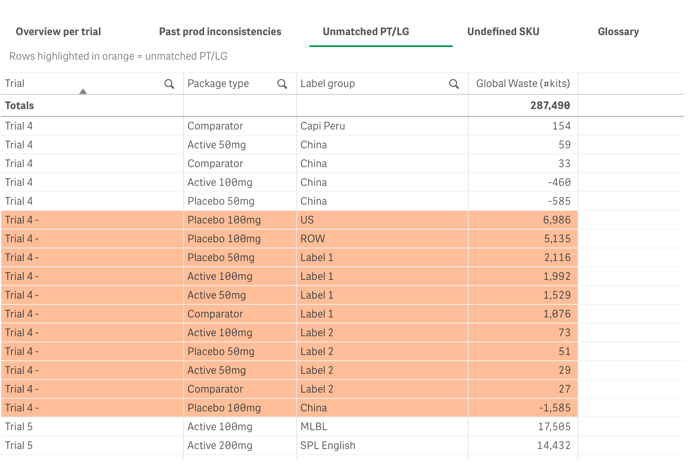Image resolution: width=688 pixels, height=469 pixels.
Task: Click MLBL label group cell
Action: [x=314, y=427]
